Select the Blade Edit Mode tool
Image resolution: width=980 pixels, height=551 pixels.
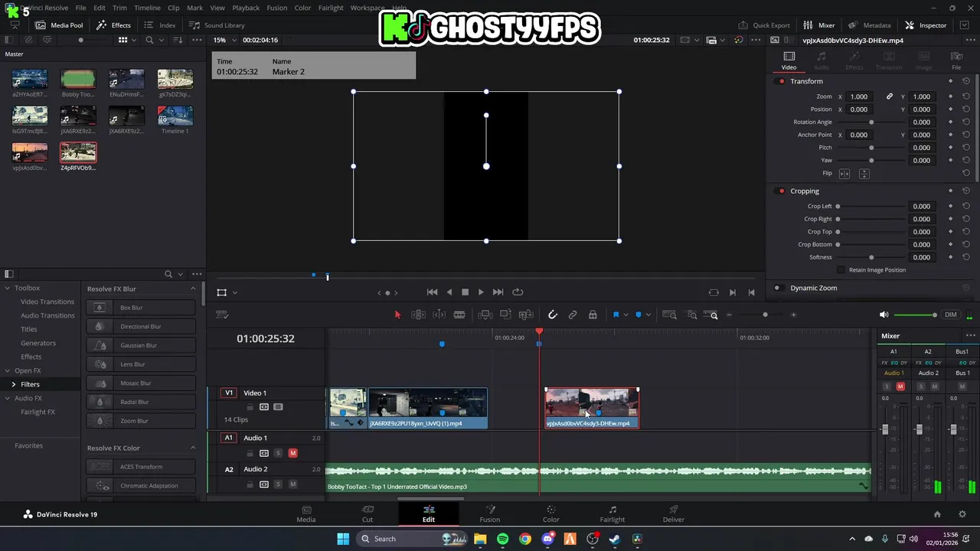pyautogui.click(x=459, y=315)
